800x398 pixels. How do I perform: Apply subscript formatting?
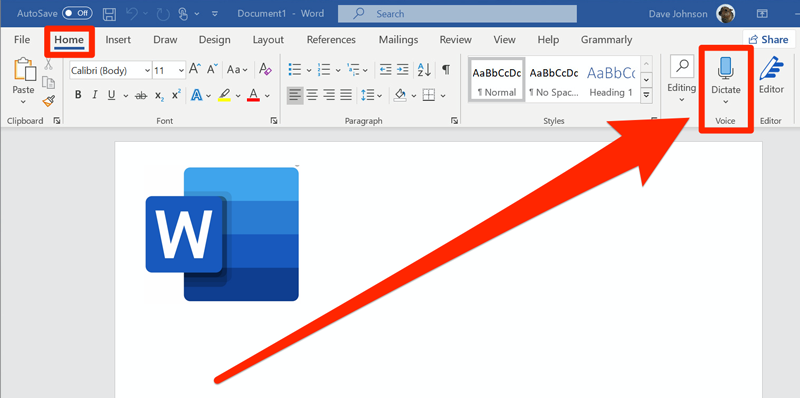click(x=159, y=95)
